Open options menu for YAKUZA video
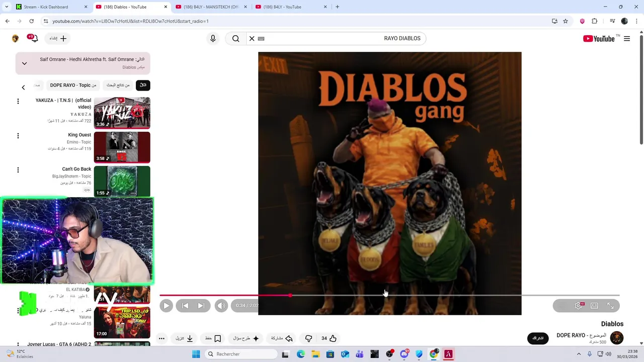The height and width of the screenshot is (362, 644). [18, 102]
